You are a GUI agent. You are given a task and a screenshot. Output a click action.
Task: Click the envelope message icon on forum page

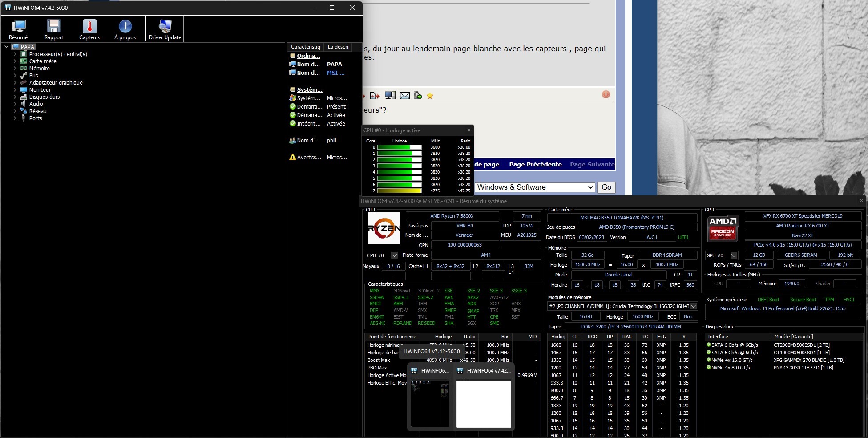coord(404,96)
